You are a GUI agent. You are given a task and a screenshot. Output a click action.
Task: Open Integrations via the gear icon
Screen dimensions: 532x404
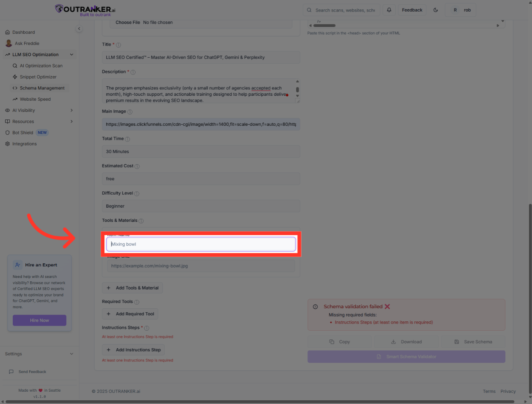pyautogui.click(x=7, y=144)
